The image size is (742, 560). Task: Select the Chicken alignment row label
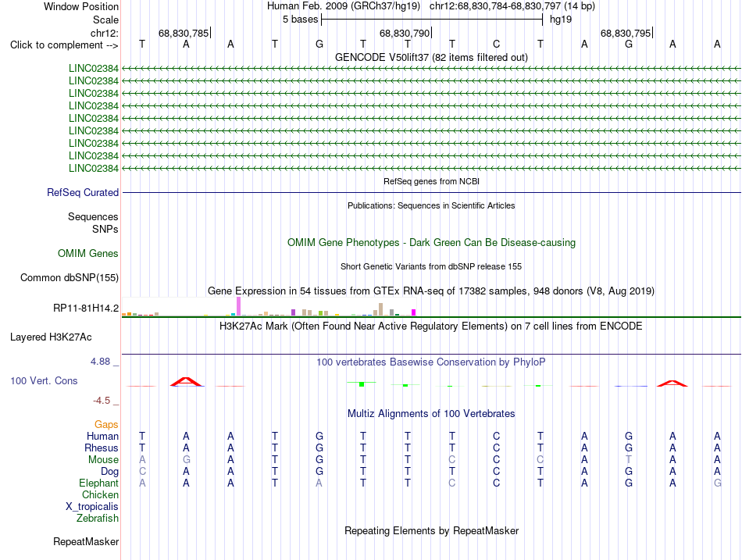point(100,494)
